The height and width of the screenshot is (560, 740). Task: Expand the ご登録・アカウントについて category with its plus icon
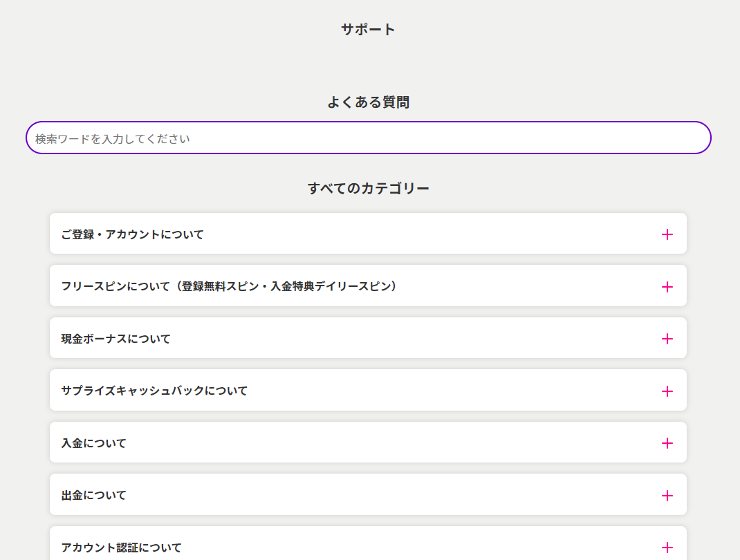click(x=667, y=234)
